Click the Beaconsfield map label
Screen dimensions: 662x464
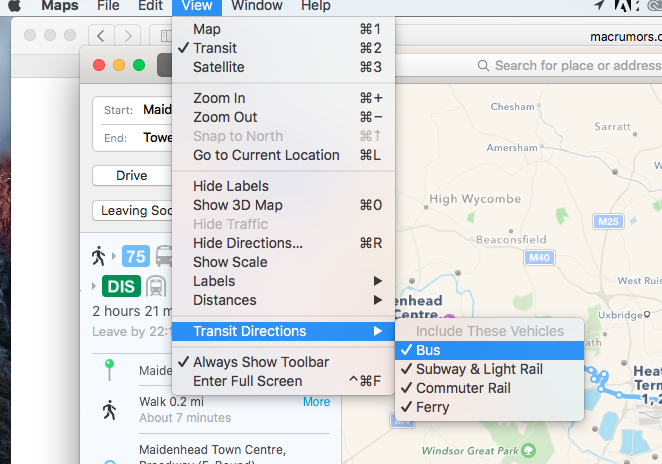pos(511,240)
